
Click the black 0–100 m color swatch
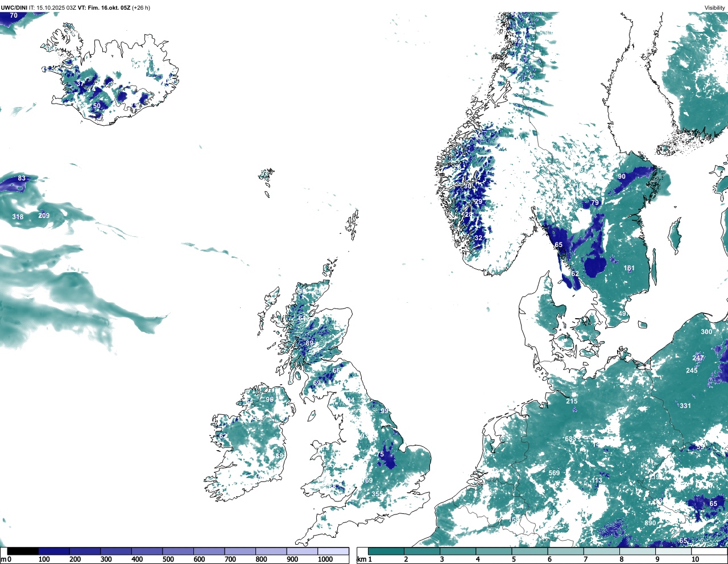point(23,551)
